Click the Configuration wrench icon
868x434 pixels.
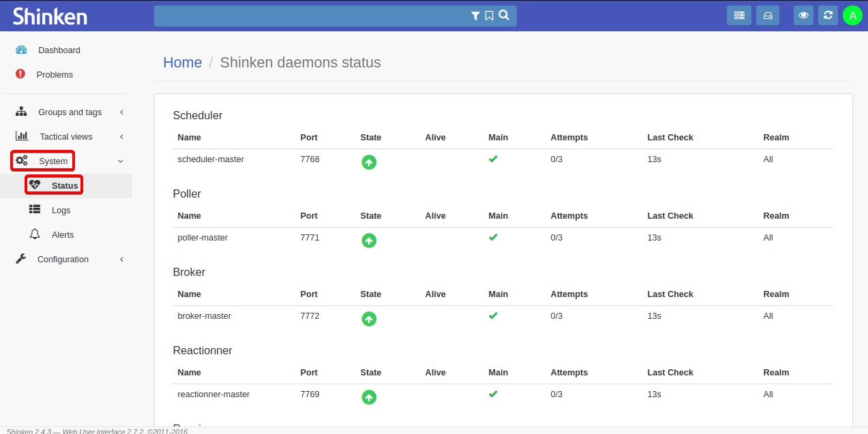coord(21,259)
